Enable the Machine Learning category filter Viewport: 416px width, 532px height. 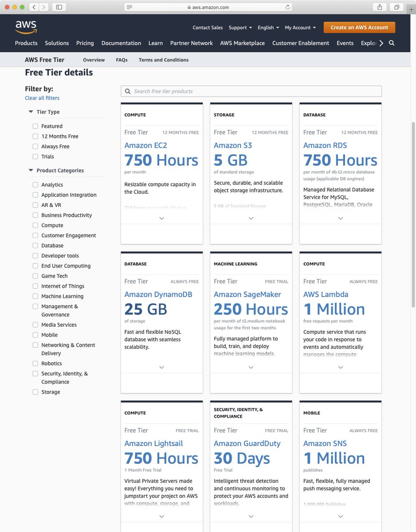pos(35,296)
